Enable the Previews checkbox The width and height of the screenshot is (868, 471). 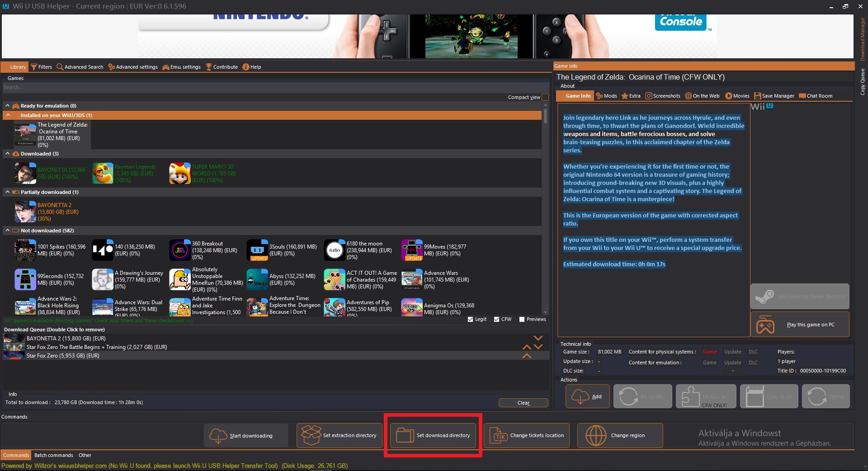pyautogui.click(x=522, y=319)
